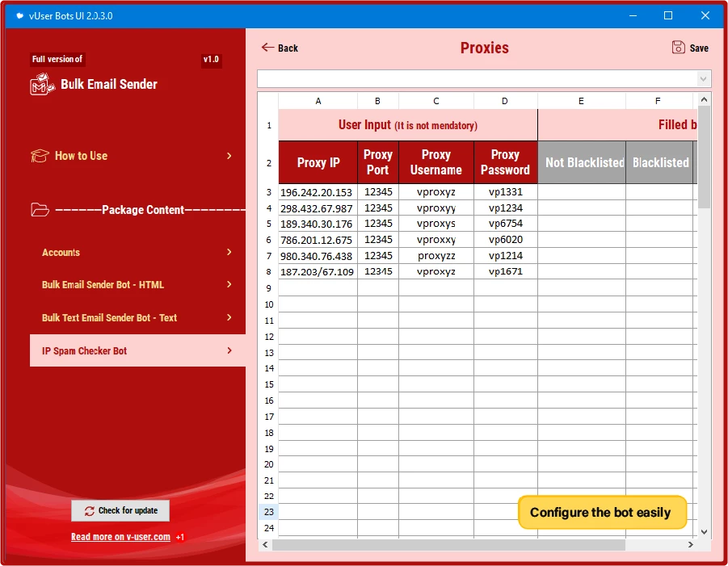The width and height of the screenshot is (728, 566).
Task: Click the Save floppy disk icon
Action: tap(679, 48)
